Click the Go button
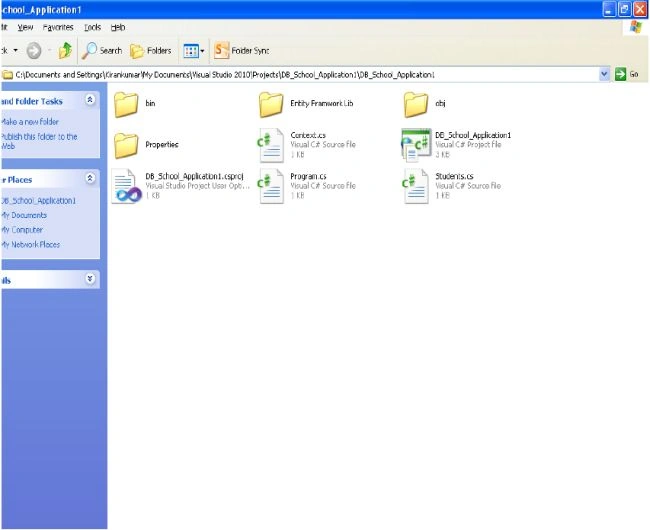 coord(626,74)
